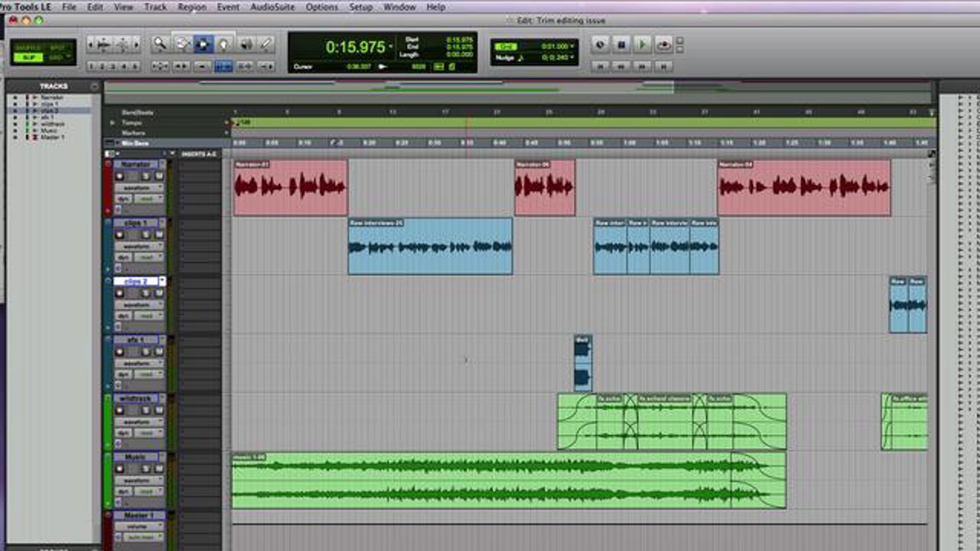Expand the Tempo ruler

[x=112, y=122]
